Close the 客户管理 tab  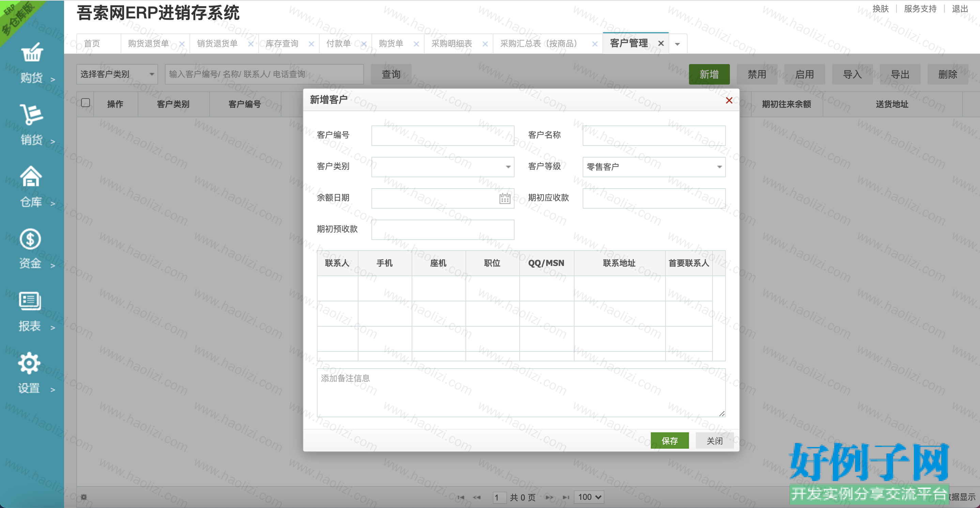[x=661, y=43]
